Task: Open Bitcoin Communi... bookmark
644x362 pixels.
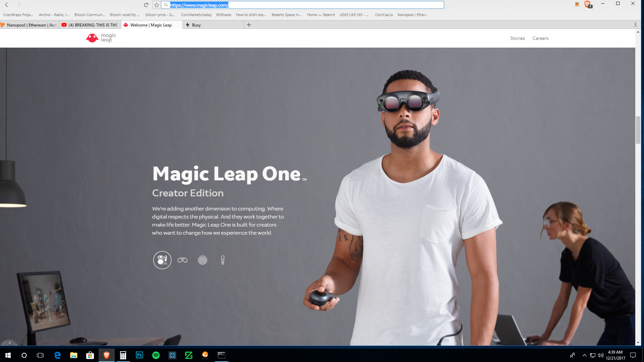Action: 90,15
